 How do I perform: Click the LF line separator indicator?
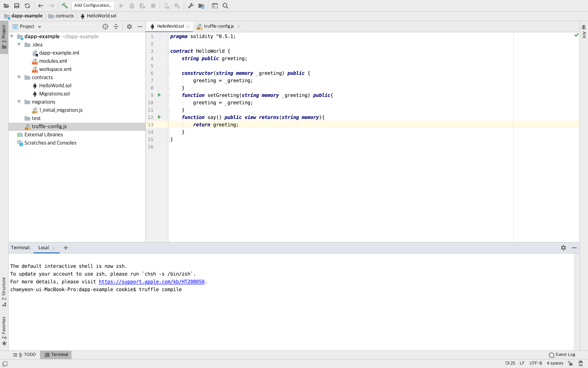522,363
